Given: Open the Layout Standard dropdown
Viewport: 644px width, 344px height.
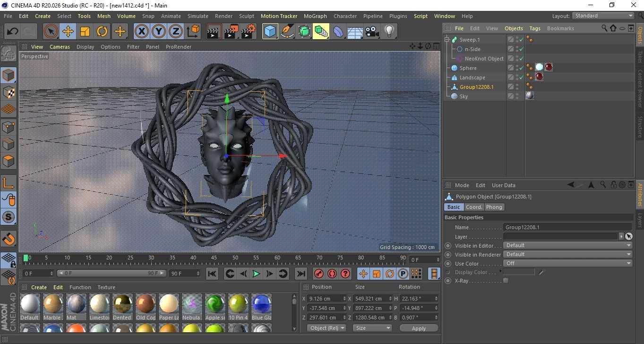Looking at the screenshot, I should point(603,16).
